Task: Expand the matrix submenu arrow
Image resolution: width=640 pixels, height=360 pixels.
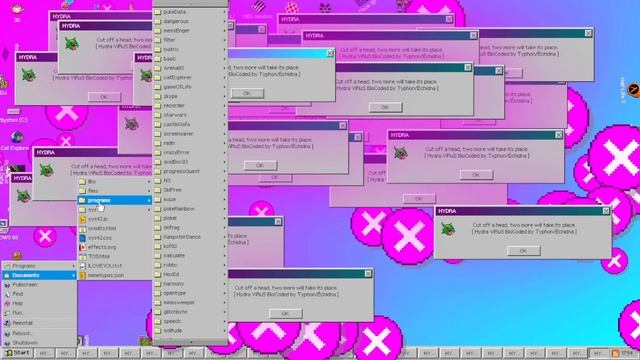Action: tap(225, 50)
